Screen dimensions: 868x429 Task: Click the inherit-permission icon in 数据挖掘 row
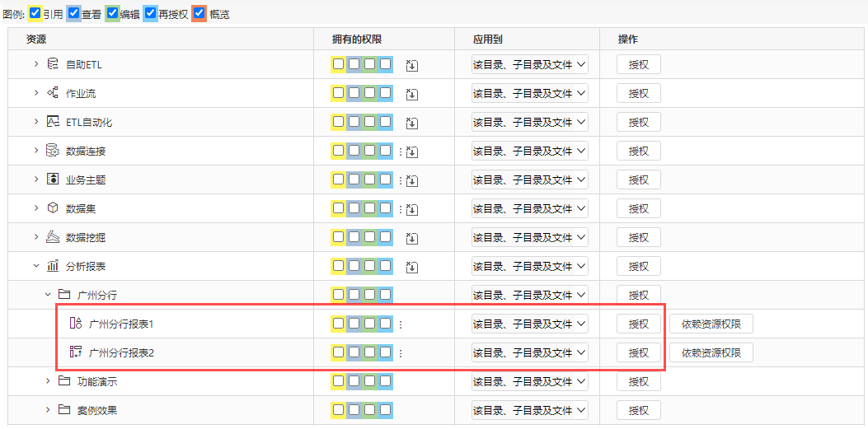412,238
